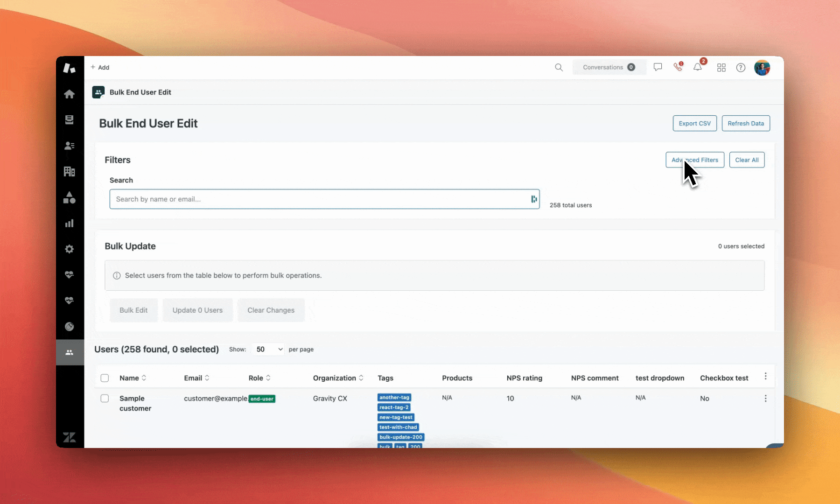The height and width of the screenshot is (504, 840).
Task: Open table column options kebab menu
Action: 765,376
